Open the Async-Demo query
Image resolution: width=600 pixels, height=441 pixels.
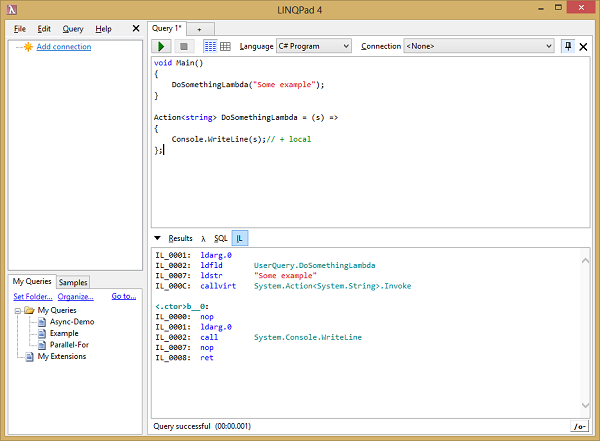pyautogui.click(x=70, y=322)
